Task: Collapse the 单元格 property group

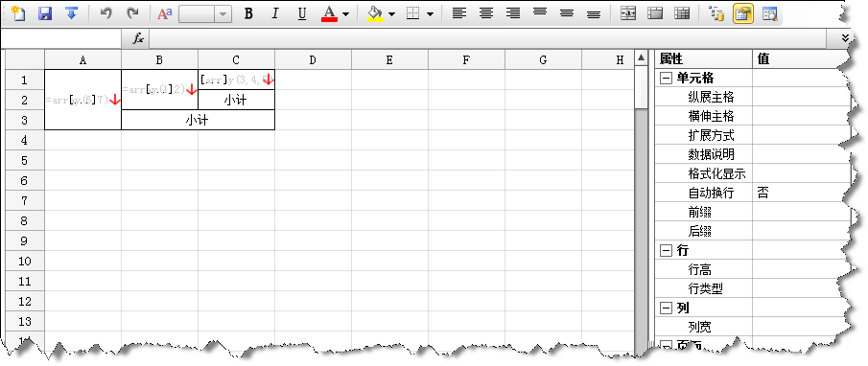Action: 666,79
